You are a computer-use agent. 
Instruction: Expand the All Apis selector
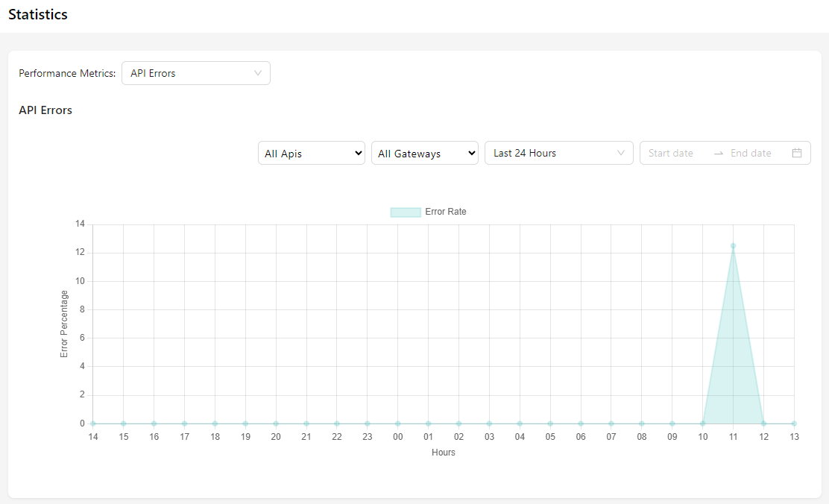311,154
